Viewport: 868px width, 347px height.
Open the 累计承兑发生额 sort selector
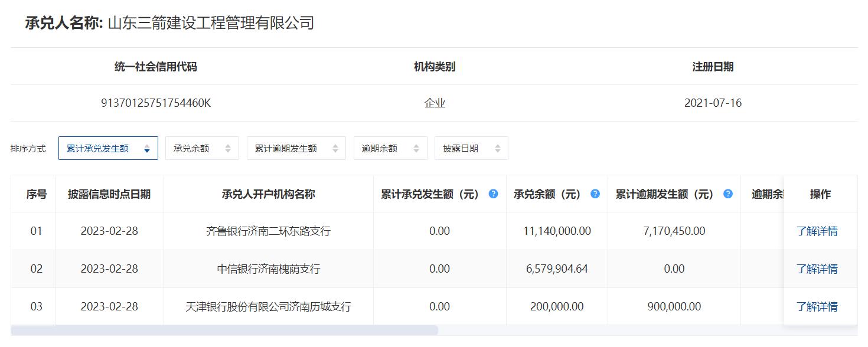click(x=108, y=148)
